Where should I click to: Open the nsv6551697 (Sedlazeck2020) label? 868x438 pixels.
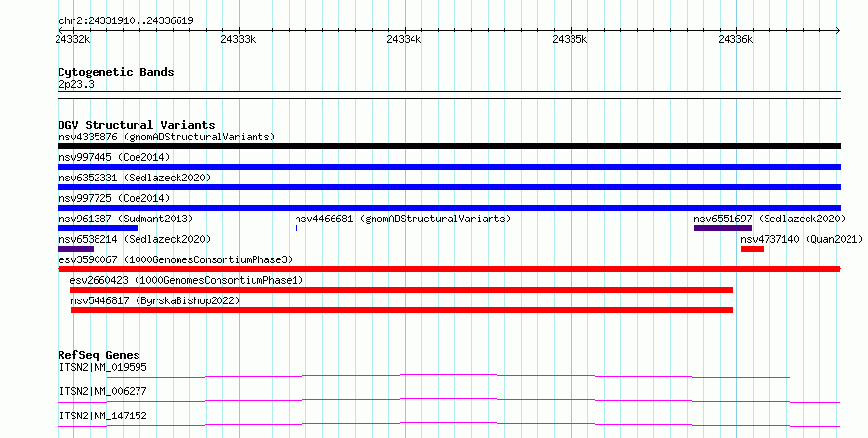(770, 219)
